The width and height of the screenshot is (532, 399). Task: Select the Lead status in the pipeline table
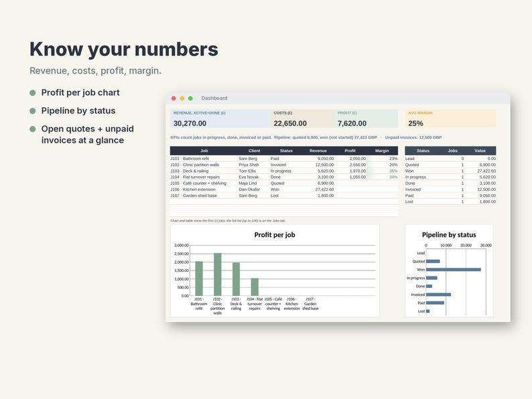[410, 159]
